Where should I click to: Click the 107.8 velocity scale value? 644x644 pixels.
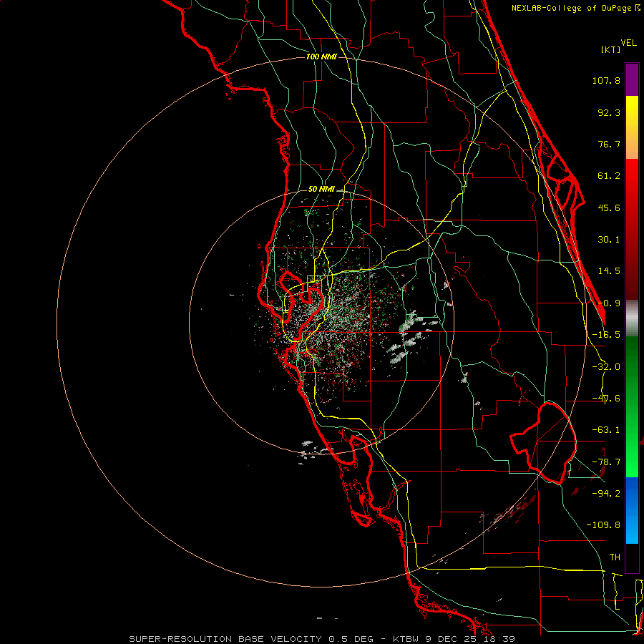tap(606, 80)
